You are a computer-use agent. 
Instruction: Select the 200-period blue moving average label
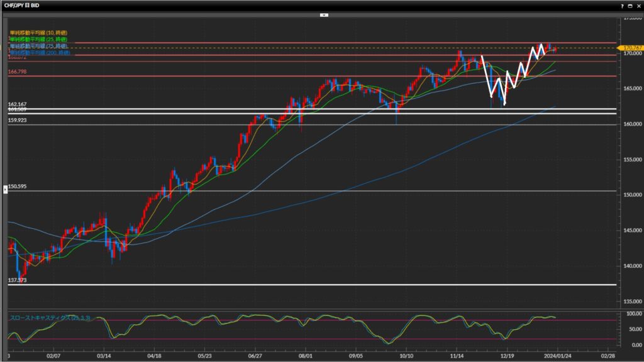(x=38, y=53)
